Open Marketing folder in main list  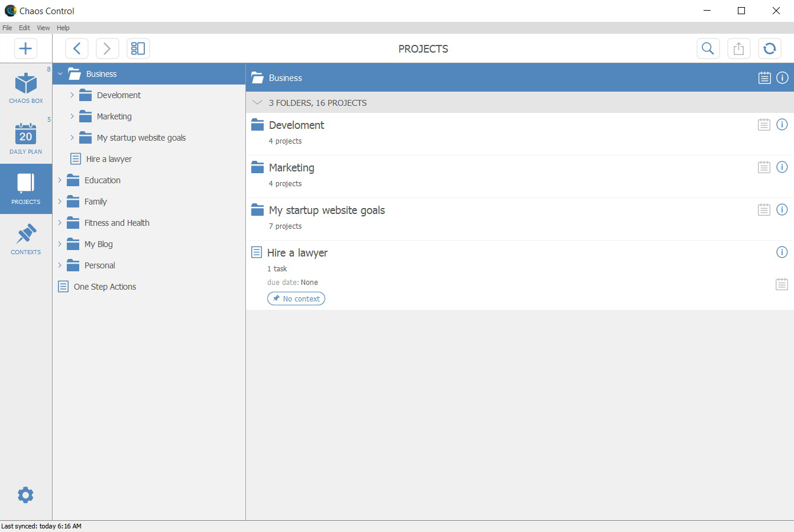[520, 176]
